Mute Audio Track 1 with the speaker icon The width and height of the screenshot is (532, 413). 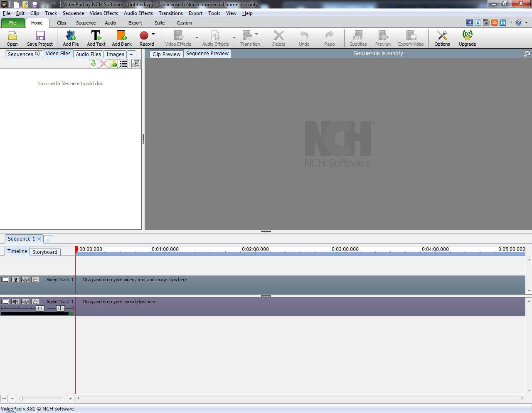pos(15,302)
